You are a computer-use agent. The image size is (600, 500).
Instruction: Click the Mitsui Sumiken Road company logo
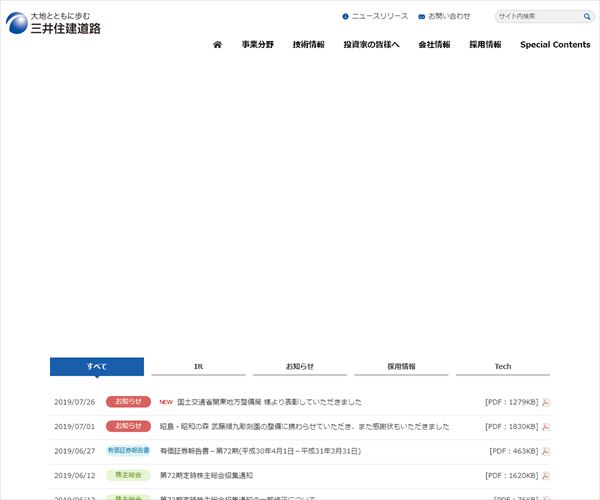click(53, 23)
